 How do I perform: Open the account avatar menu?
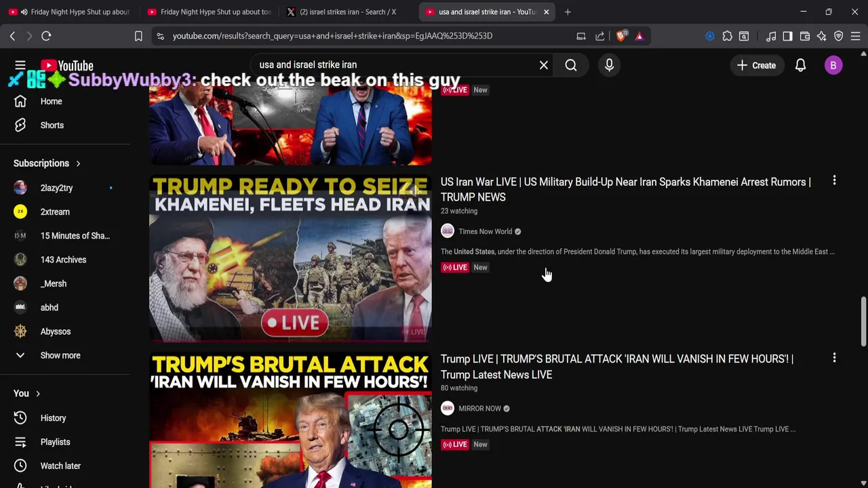(833, 66)
